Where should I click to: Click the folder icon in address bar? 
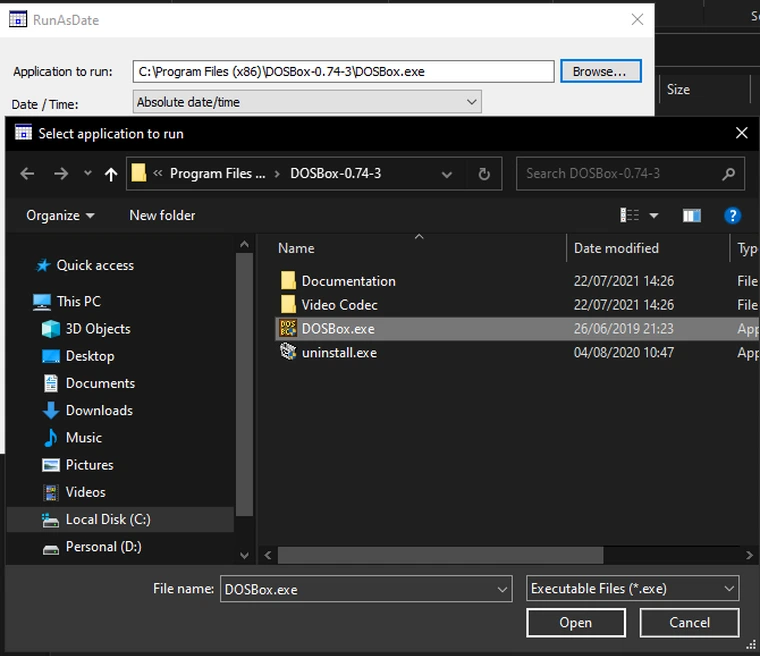point(139,173)
